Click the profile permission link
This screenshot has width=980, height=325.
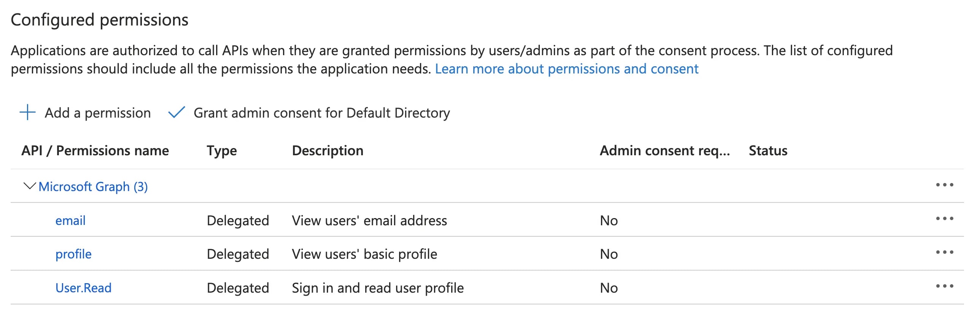tap(73, 254)
